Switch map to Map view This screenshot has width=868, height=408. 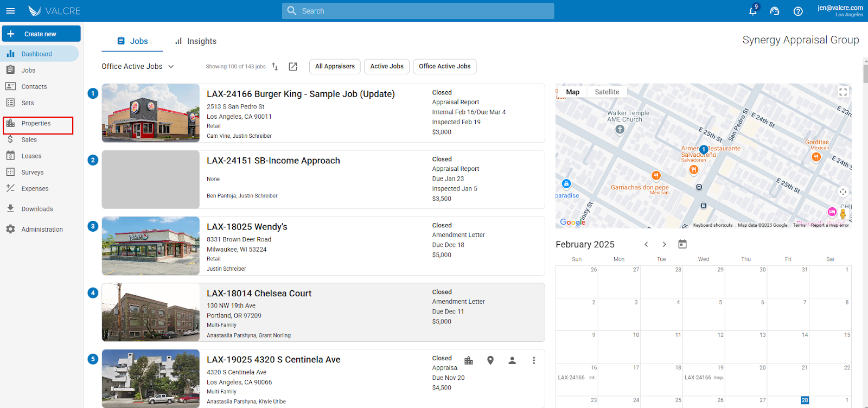click(572, 92)
